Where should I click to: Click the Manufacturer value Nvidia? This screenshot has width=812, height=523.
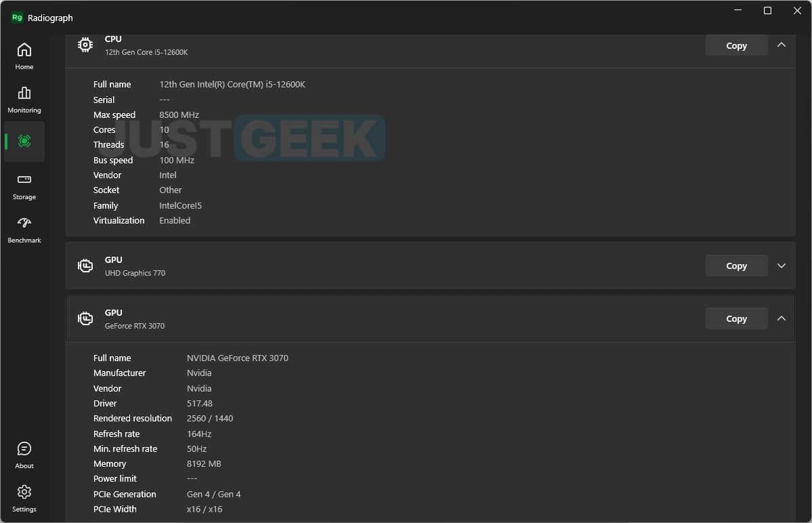tap(199, 373)
